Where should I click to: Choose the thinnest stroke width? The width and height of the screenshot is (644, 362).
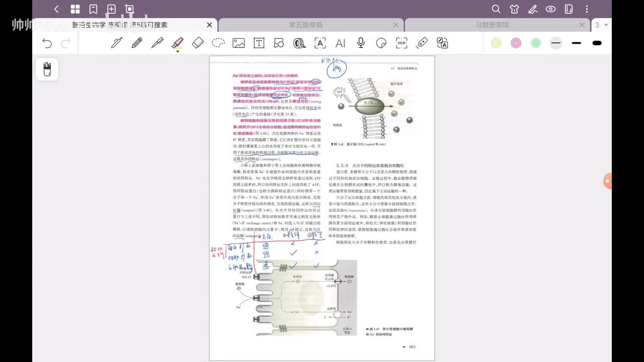click(x=556, y=43)
